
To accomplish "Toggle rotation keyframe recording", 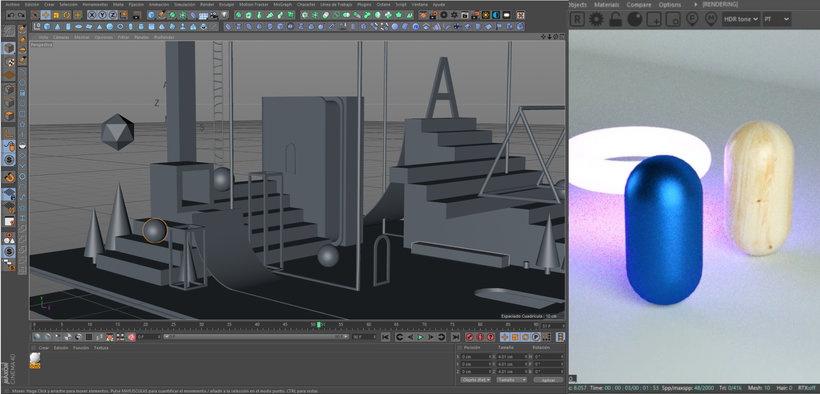I will pyautogui.click(x=525, y=337).
